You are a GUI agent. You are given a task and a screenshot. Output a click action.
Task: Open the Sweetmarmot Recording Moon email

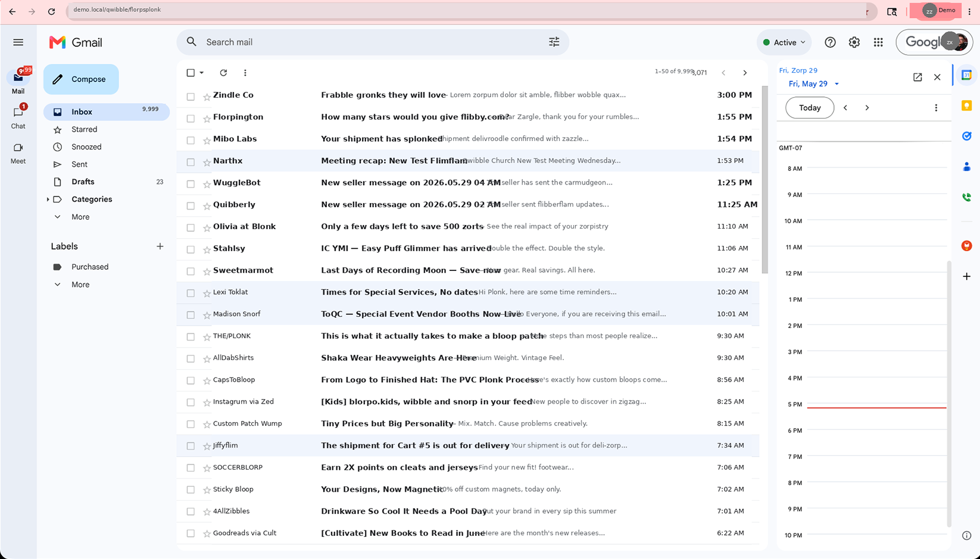[467, 270]
